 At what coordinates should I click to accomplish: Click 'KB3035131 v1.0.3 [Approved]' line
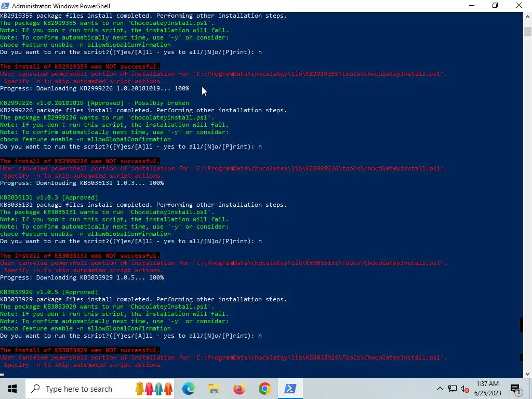pyautogui.click(x=49, y=197)
